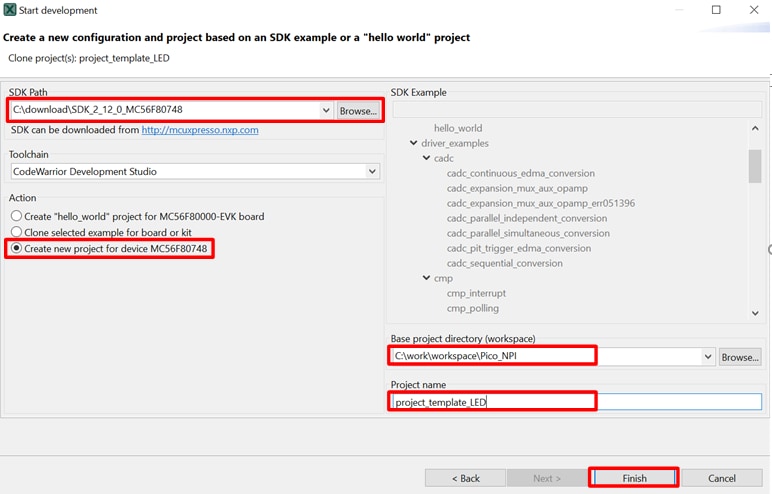Collapse the cmp tree node

click(426, 279)
